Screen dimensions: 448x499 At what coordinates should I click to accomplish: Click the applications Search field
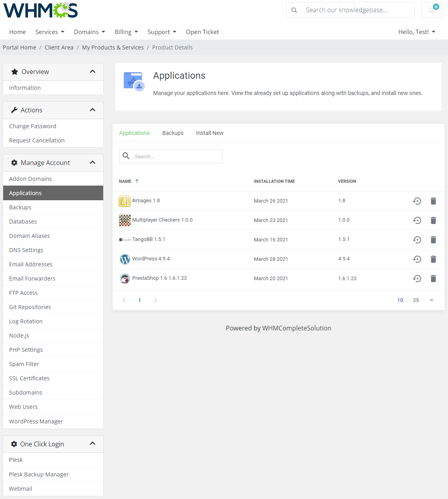(171, 156)
